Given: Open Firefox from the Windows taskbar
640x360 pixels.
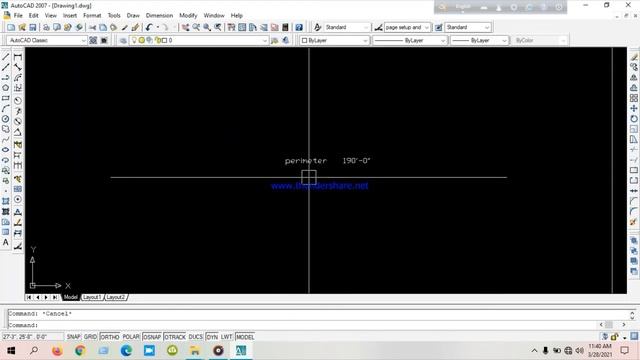Looking at the screenshot, I should (57, 351).
